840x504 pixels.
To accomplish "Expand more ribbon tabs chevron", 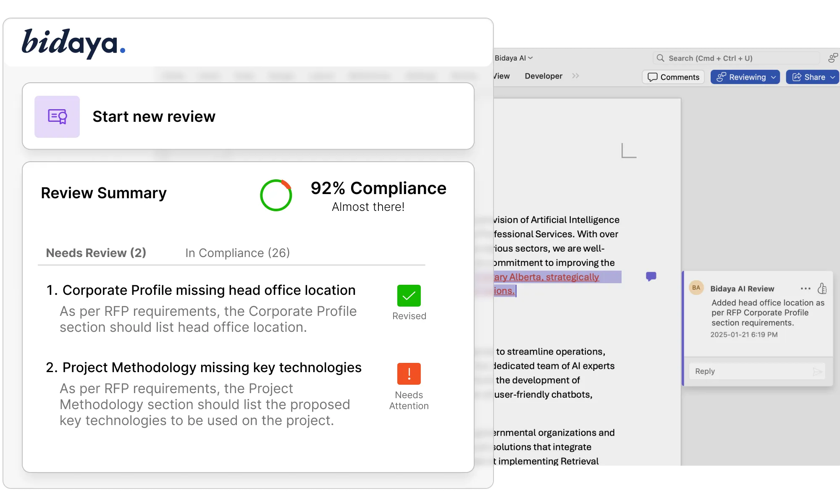I will pyautogui.click(x=575, y=76).
